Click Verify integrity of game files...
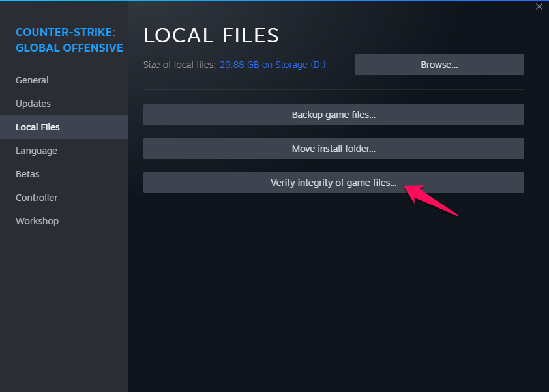 pyautogui.click(x=333, y=183)
